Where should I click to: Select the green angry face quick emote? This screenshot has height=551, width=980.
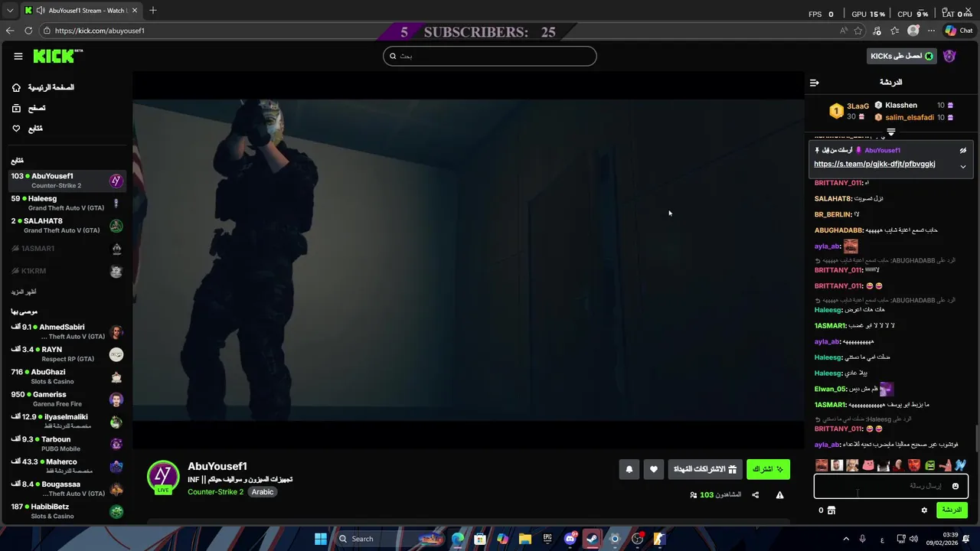click(929, 465)
